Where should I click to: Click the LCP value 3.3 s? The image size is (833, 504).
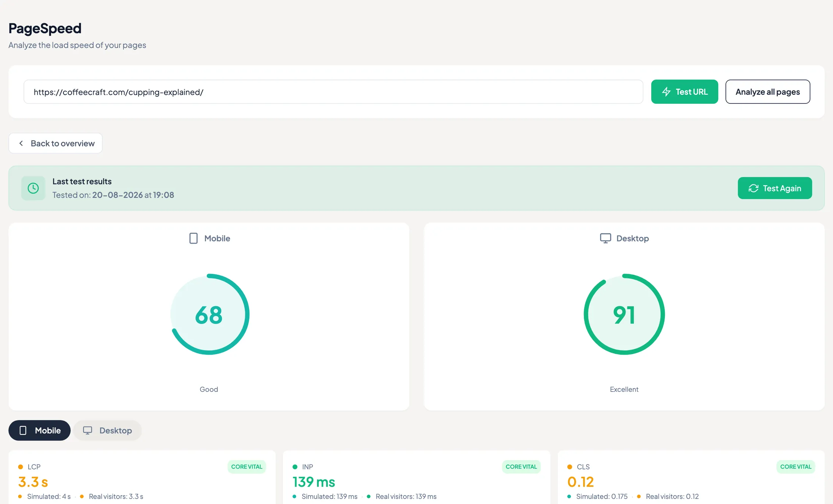pos(33,482)
